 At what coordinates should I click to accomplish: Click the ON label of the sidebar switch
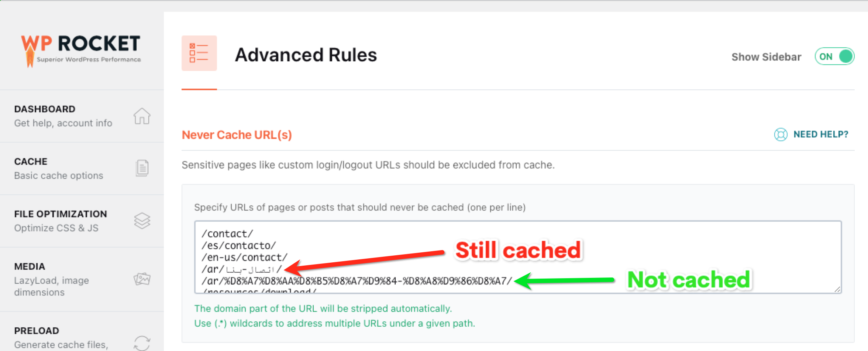coord(827,56)
